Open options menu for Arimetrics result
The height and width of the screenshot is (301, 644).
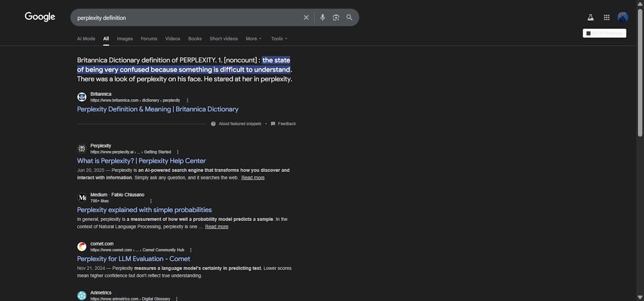176,299
